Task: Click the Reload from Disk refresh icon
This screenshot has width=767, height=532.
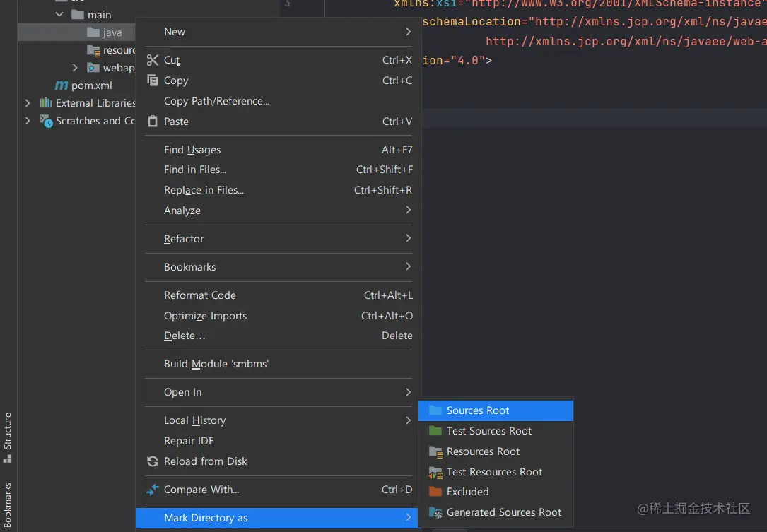Action: (x=153, y=461)
